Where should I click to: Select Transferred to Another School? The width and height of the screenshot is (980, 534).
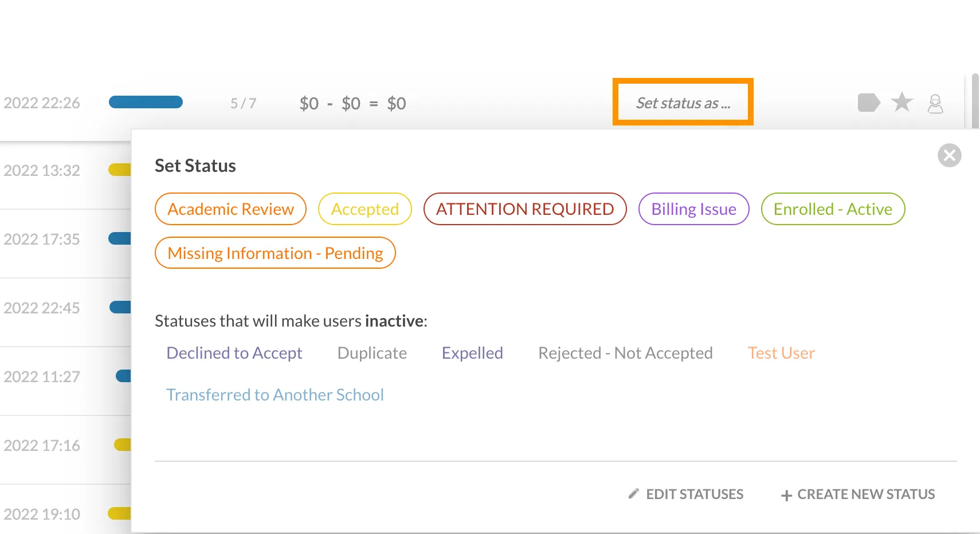click(275, 395)
